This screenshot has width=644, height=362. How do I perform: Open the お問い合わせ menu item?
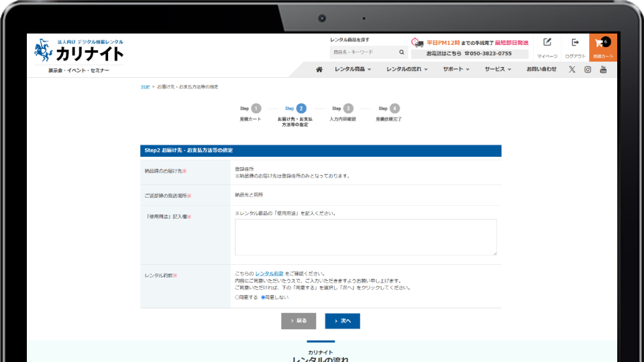click(541, 69)
